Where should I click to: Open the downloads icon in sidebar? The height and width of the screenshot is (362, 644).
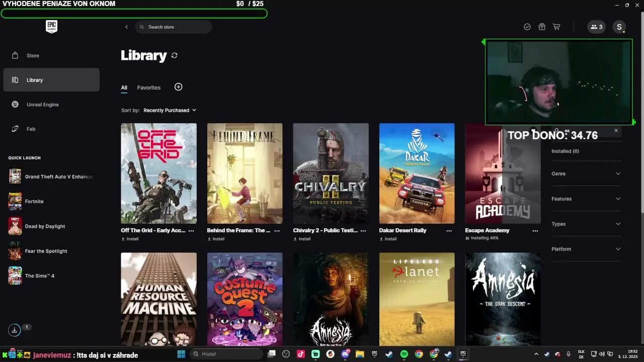point(15,330)
